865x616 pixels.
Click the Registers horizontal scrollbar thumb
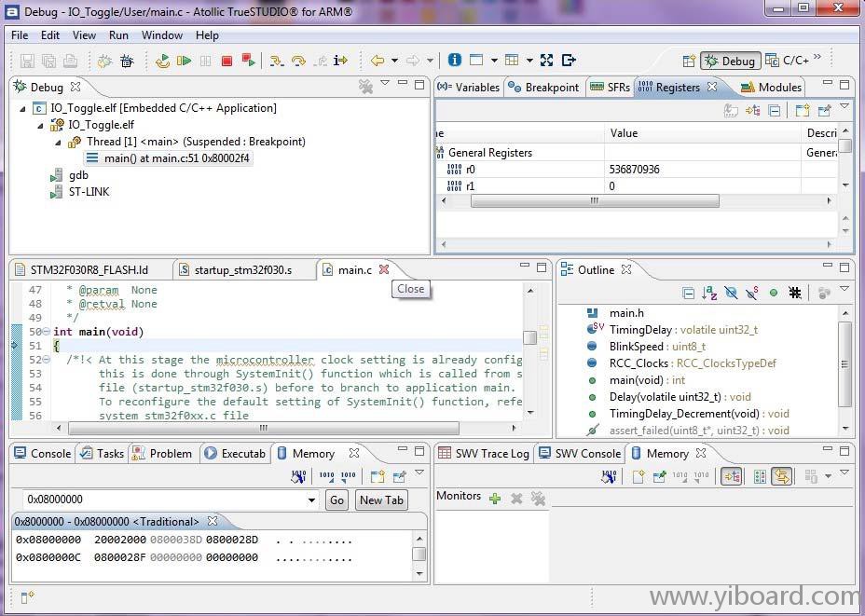(595, 200)
